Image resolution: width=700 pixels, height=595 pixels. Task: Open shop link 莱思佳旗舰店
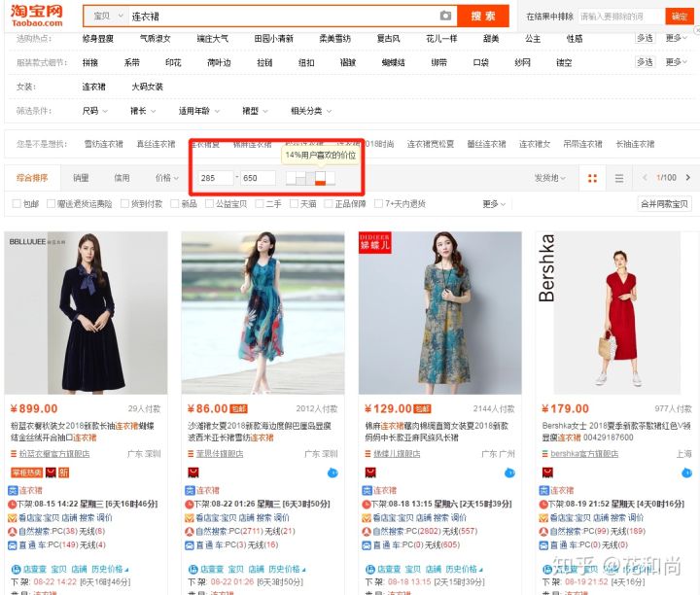pos(220,454)
